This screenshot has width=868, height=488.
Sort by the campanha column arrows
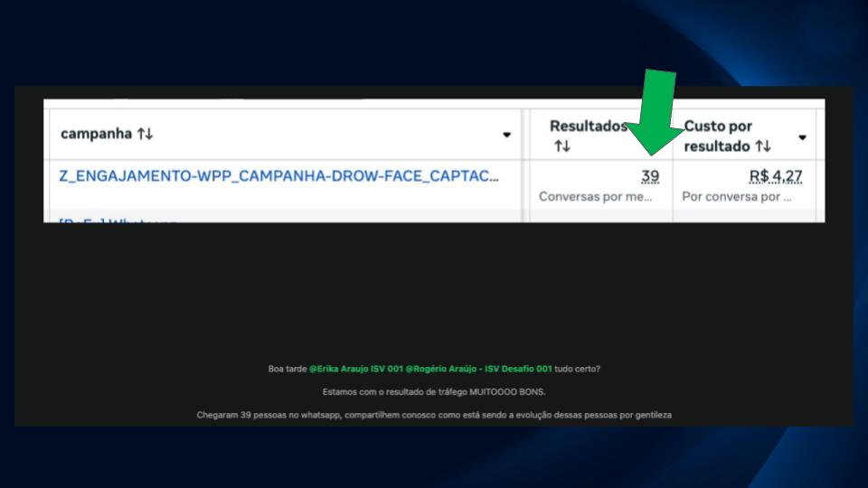click(x=145, y=134)
